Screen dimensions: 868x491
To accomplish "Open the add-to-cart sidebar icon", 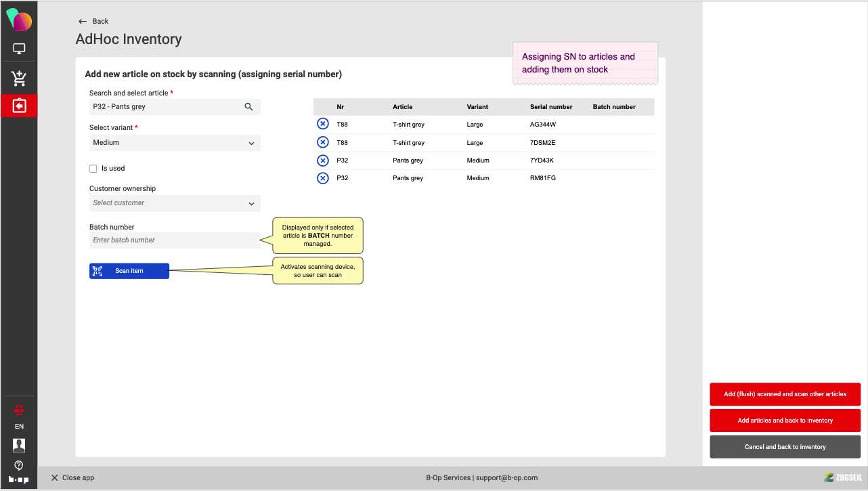I will 19,79.
